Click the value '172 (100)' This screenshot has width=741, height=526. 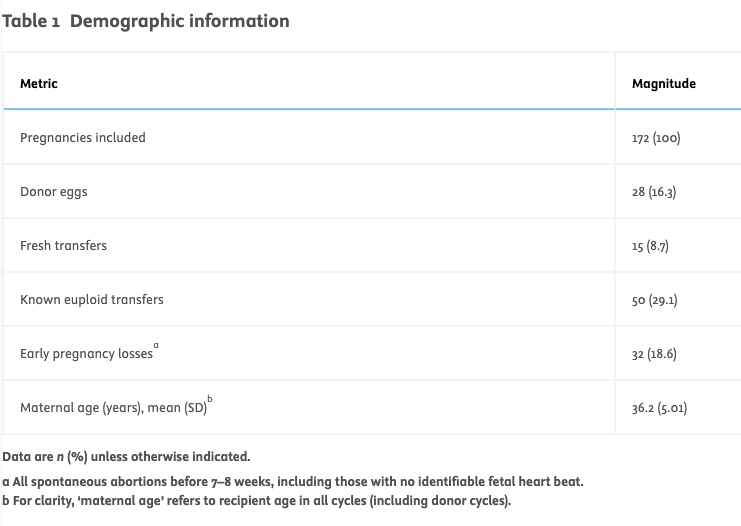pyautogui.click(x=656, y=138)
